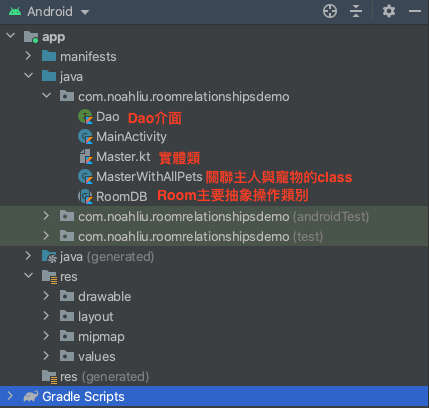This screenshot has width=429, height=408.
Task: Expand the androidTest package
Action: 46,216
